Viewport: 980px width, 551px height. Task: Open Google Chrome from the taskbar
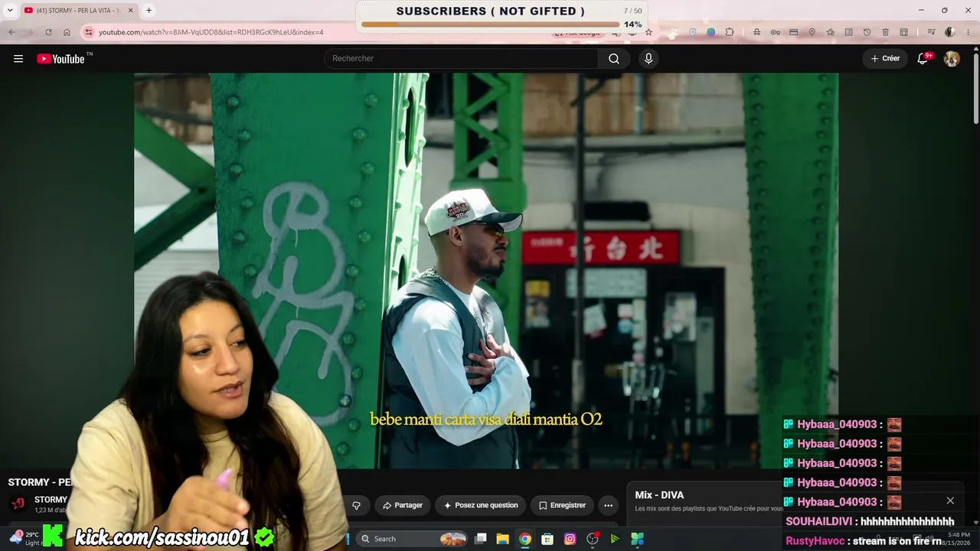tap(525, 539)
